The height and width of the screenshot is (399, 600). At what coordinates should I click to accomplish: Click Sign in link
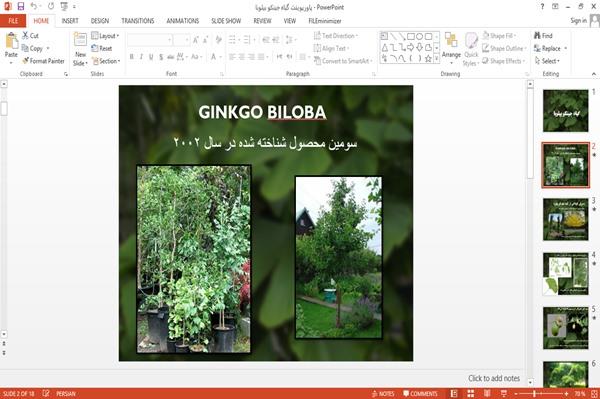point(578,21)
